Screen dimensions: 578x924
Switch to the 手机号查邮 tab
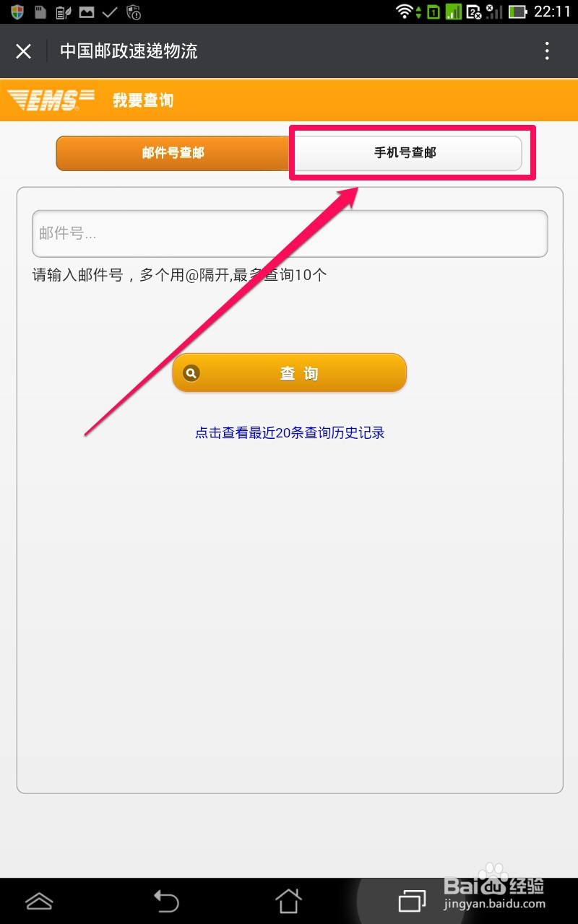(x=405, y=153)
